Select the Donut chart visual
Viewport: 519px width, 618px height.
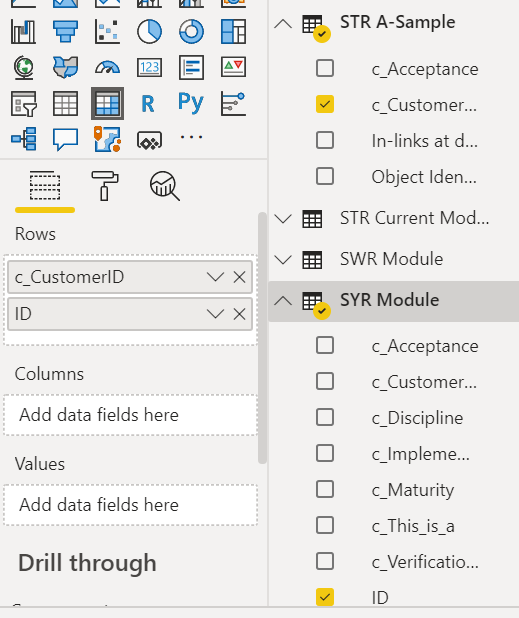[x=192, y=32]
